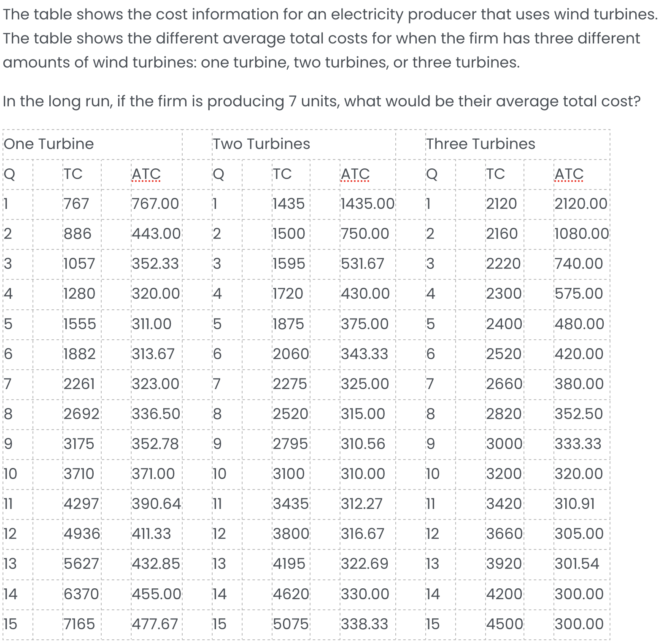The height and width of the screenshot is (644, 664).
Task: Click the 301.54 ATC cell for Three Turbines
Action: (x=577, y=564)
